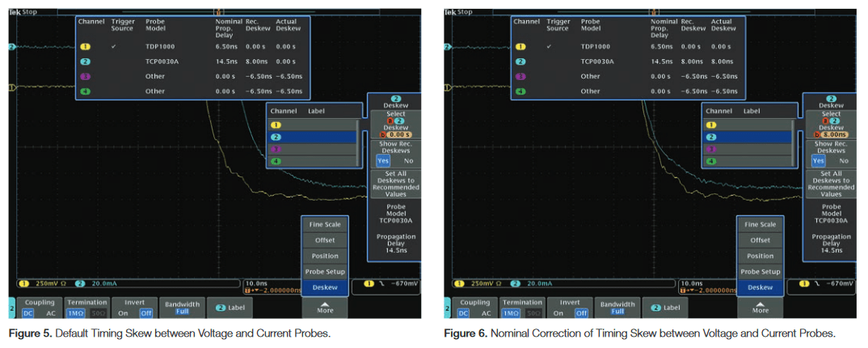Click trigger slope icon at right screenshot's bottom-right

814,283
